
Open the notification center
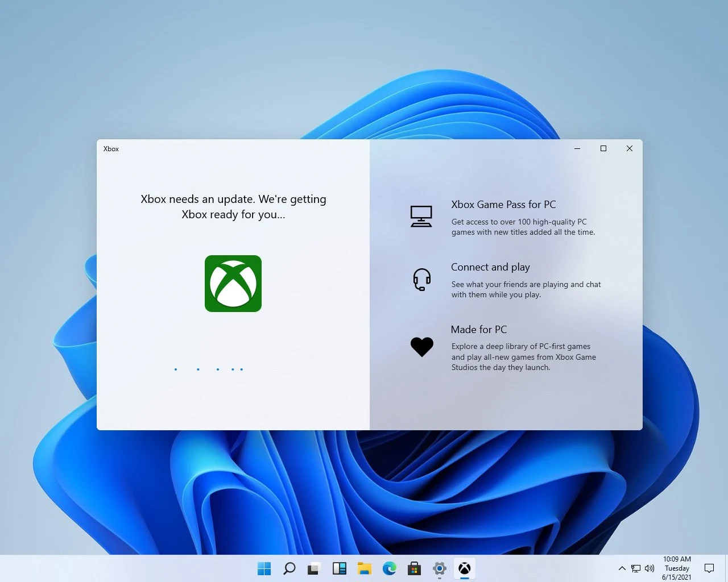point(709,568)
